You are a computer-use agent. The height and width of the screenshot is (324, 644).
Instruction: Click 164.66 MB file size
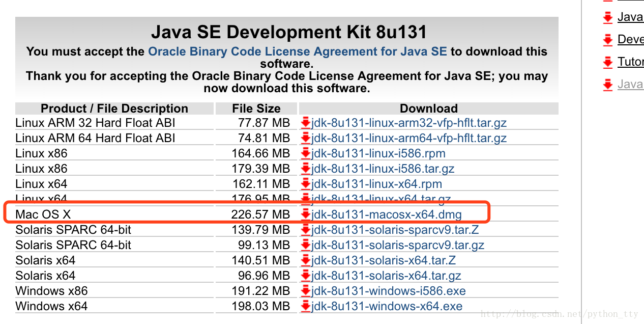pos(260,153)
